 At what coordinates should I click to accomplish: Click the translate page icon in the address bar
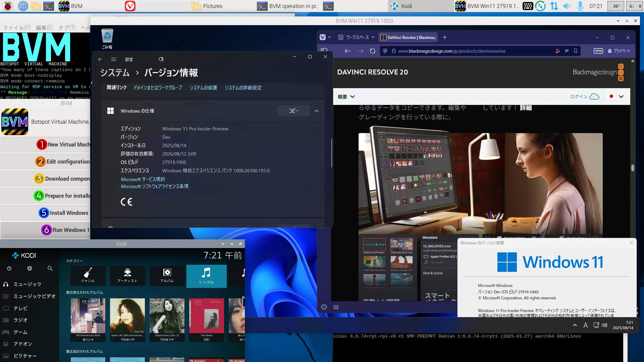click(x=557, y=51)
